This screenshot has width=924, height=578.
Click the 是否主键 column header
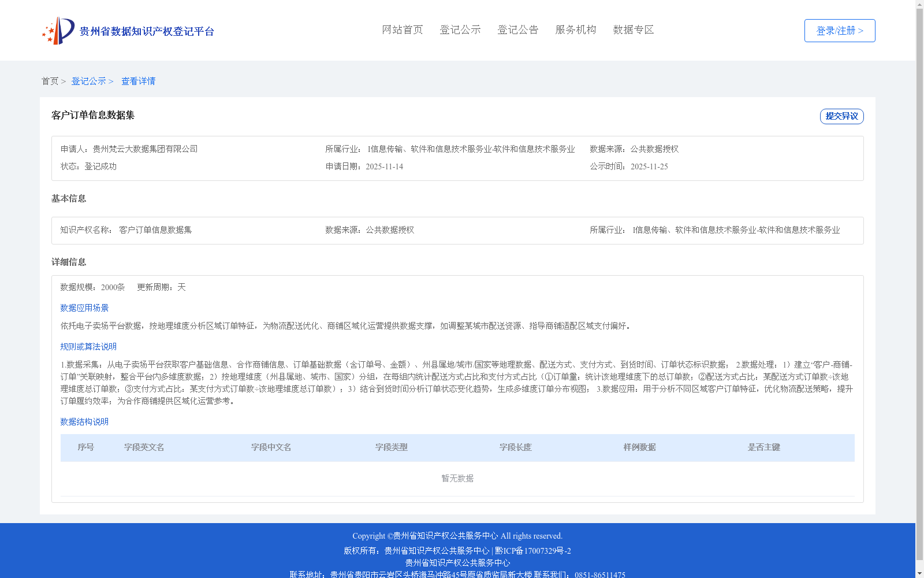[x=764, y=447]
